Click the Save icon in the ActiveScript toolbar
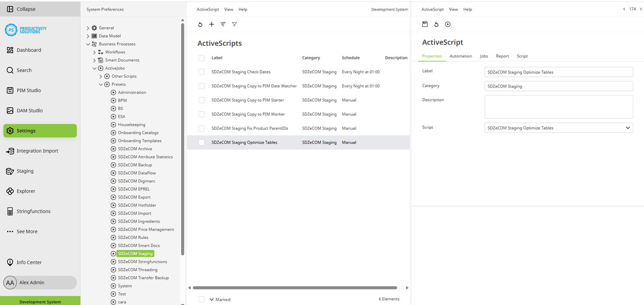 point(425,24)
